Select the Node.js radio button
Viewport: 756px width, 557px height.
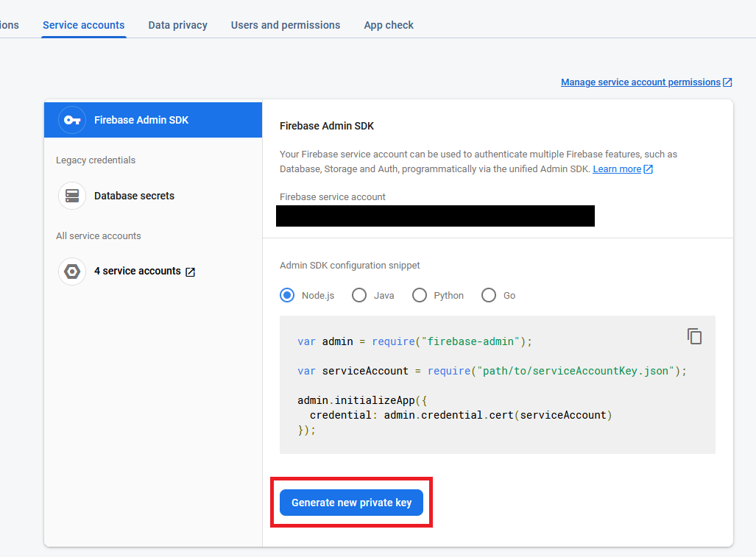point(287,295)
